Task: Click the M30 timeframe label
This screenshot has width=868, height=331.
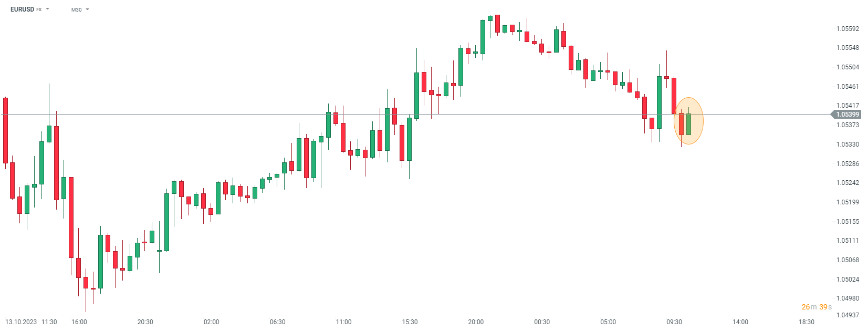Action: 77,10
